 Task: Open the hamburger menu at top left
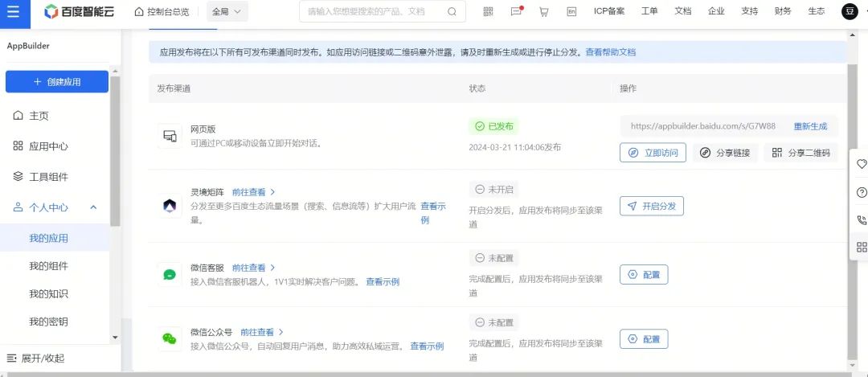[x=14, y=12]
